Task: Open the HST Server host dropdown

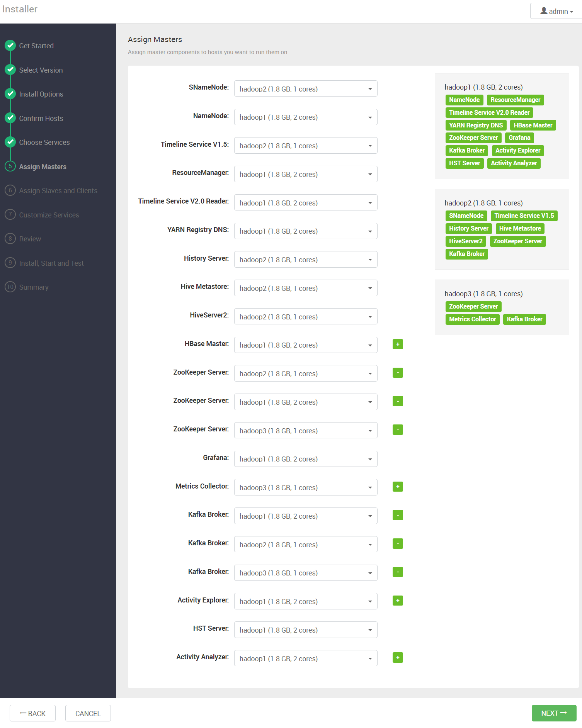Action: [306, 630]
